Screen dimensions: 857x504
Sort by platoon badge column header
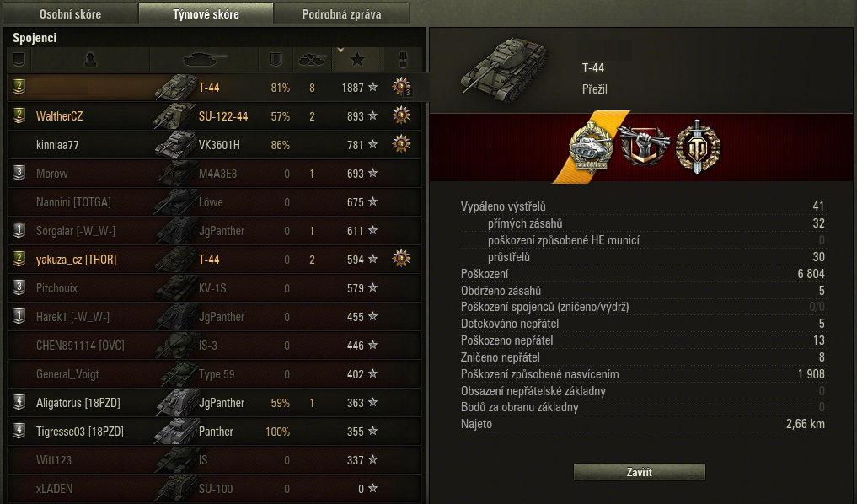19,60
